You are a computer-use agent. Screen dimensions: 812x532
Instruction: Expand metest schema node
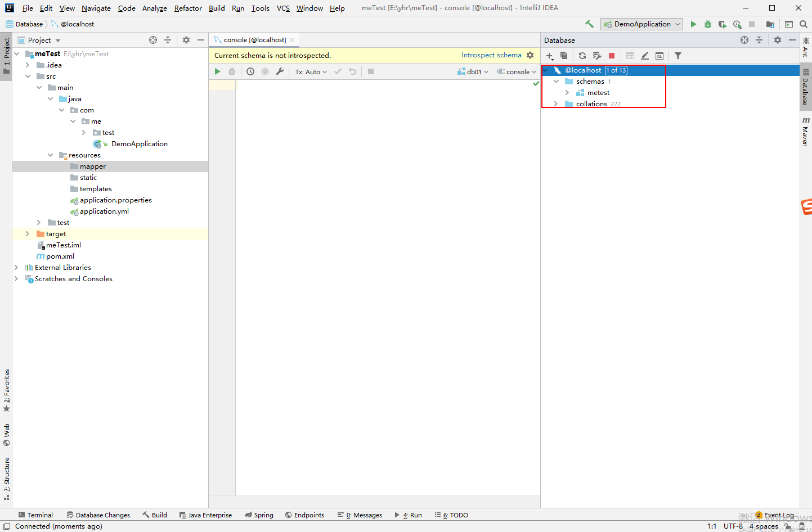coord(567,93)
